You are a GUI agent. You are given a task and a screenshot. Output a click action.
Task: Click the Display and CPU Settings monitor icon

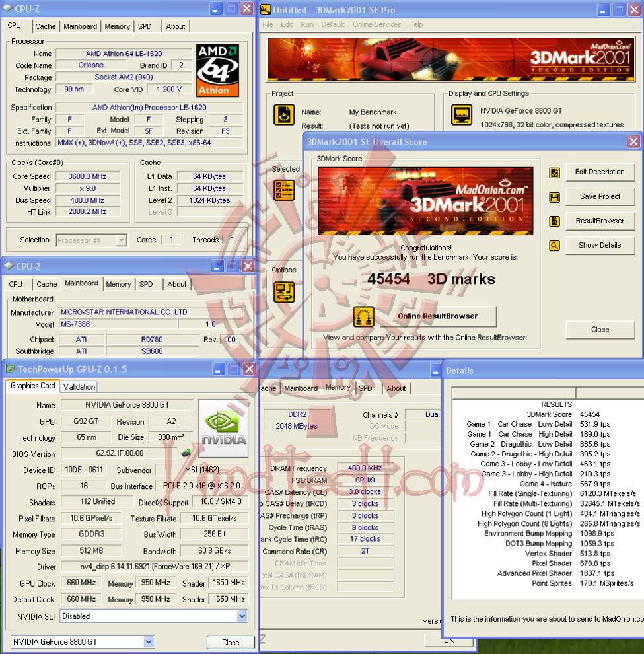(462, 114)
